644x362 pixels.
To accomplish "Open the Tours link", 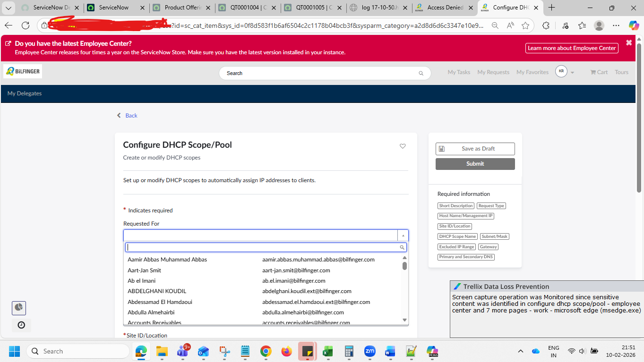I will (x=621, y=72).
